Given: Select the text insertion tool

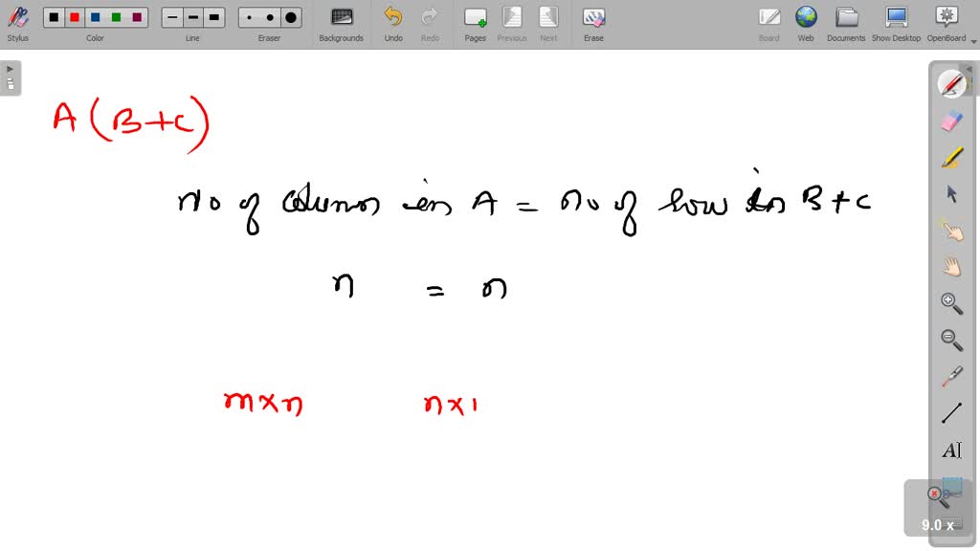Looking at the screenshot, I should point(951,450).
